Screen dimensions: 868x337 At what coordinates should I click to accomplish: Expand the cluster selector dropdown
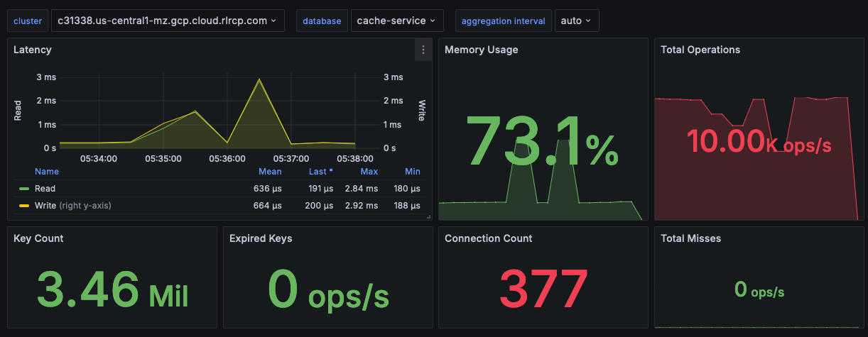pos(168,21)
